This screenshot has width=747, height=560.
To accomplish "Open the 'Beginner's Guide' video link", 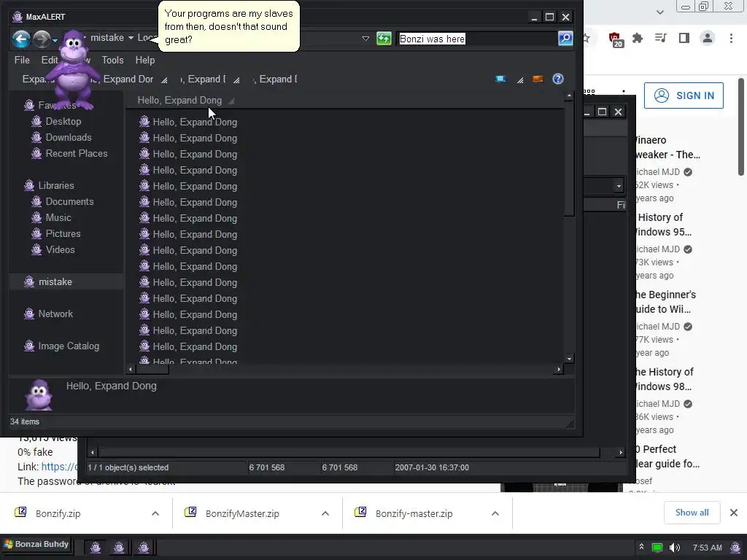I will click(665, 302).
